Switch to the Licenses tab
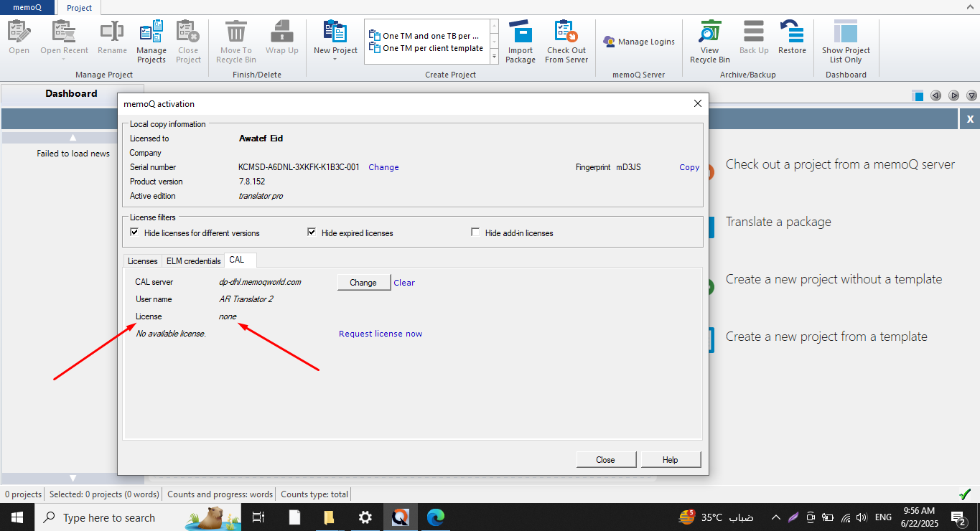 click(x=142, y=261)
